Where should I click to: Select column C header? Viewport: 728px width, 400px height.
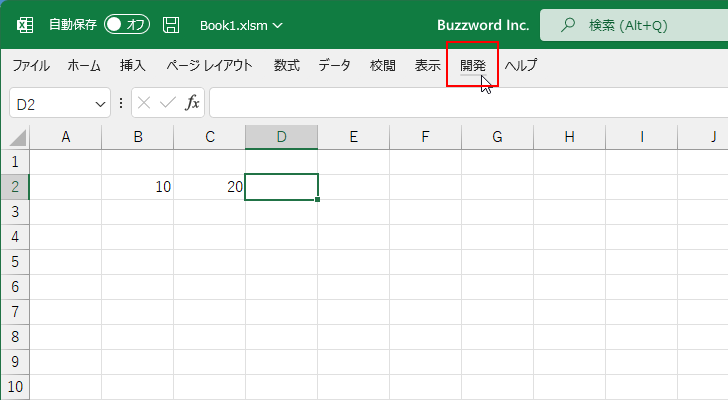click(x=209, y=137)
